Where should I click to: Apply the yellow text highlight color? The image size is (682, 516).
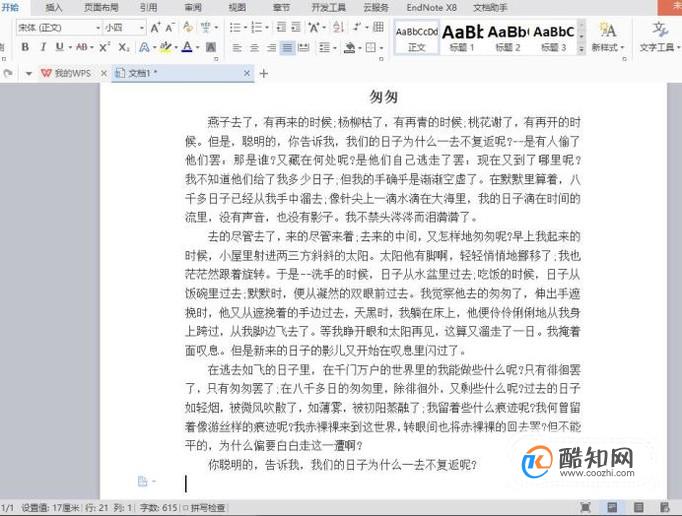coord(165,47)
